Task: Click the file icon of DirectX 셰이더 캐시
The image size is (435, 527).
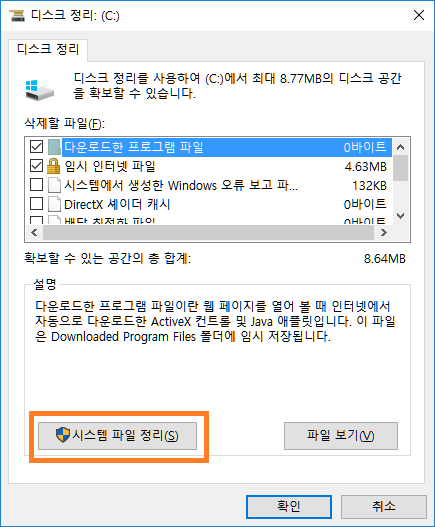Action: [54, 204]
